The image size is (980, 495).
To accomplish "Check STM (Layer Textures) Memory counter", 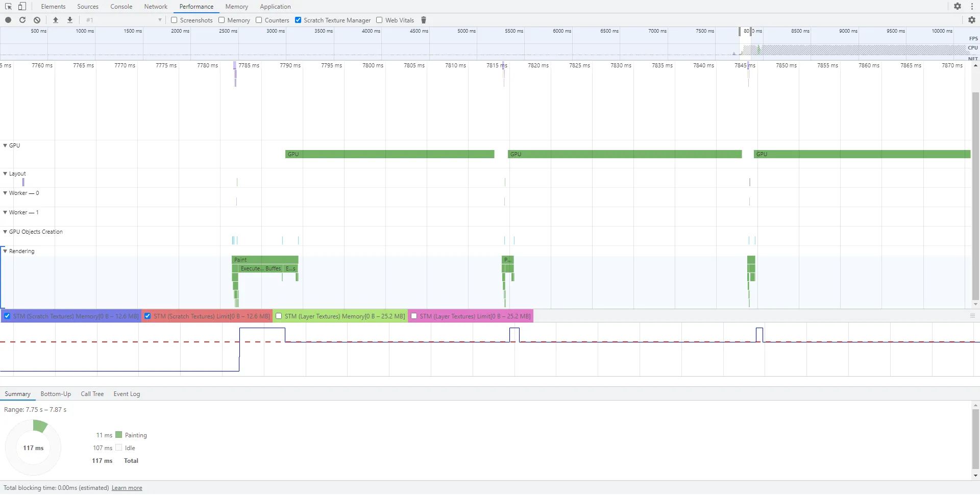I will click(x=279, y=316).
